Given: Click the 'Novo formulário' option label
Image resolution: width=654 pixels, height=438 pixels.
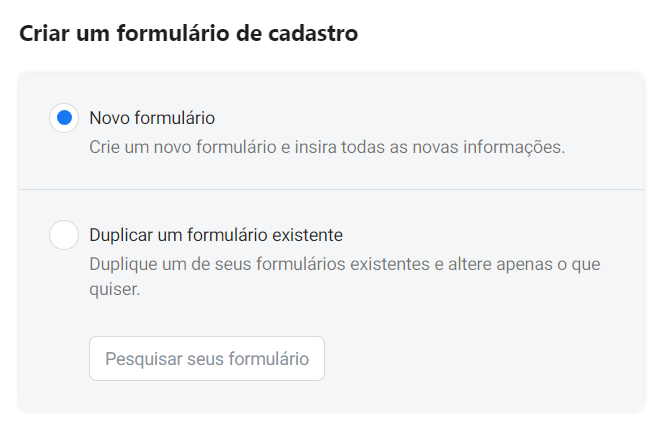Looking at the screenshot, I should point(152,118).
